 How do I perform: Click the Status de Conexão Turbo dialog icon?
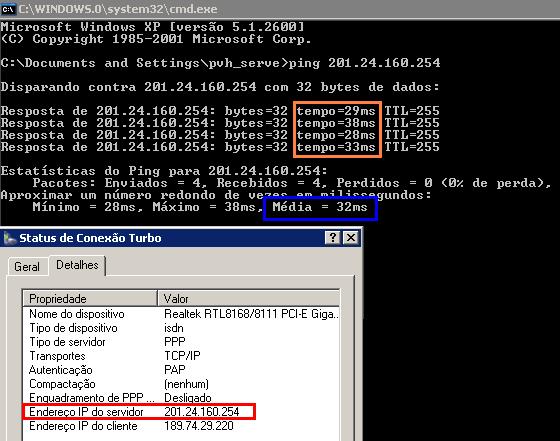coord(10,238)
